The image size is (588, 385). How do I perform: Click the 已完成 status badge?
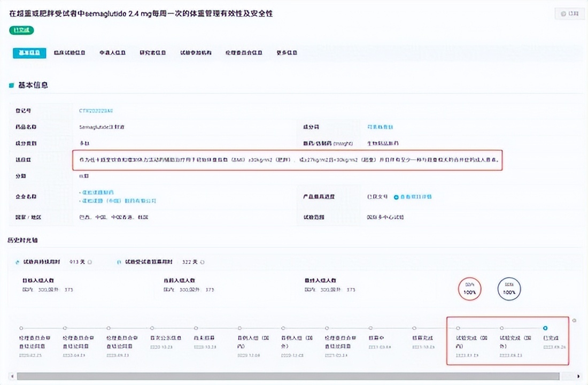(x=20, y=30)
